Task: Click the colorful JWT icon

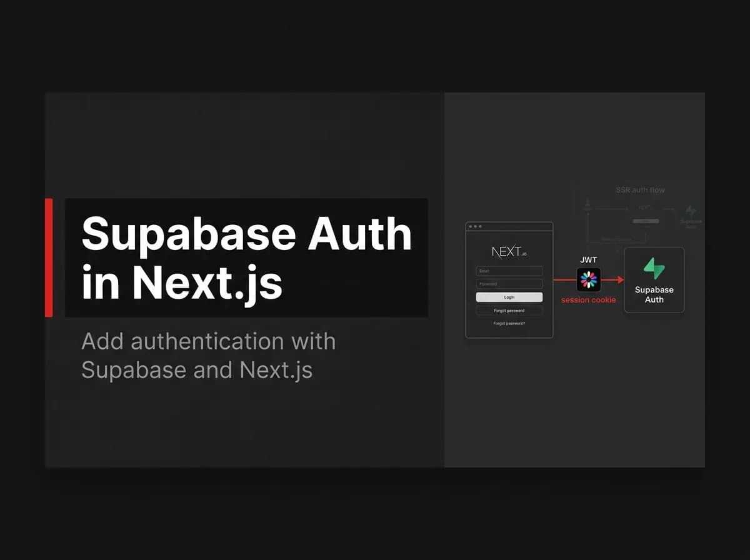Action: pos(589,280)
